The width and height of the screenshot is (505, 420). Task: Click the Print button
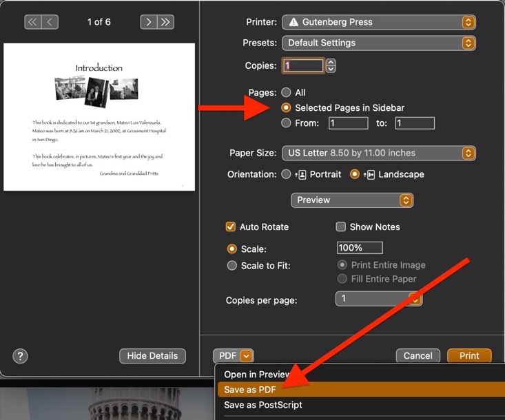(x=470, y=356)
